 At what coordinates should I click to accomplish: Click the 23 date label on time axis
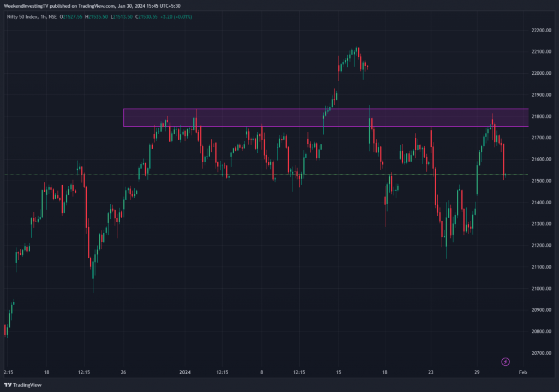pyautogui.click(x=431, y=372)
